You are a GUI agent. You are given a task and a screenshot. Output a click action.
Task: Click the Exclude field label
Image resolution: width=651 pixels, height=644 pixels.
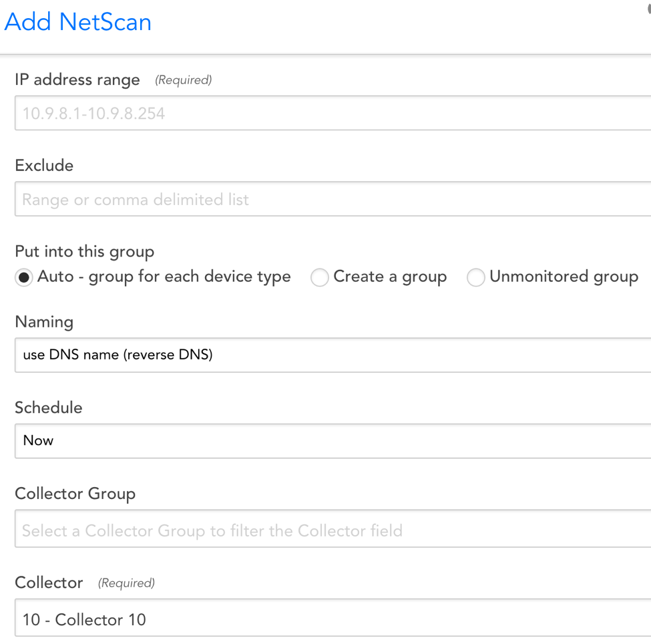tap(44, 166)
